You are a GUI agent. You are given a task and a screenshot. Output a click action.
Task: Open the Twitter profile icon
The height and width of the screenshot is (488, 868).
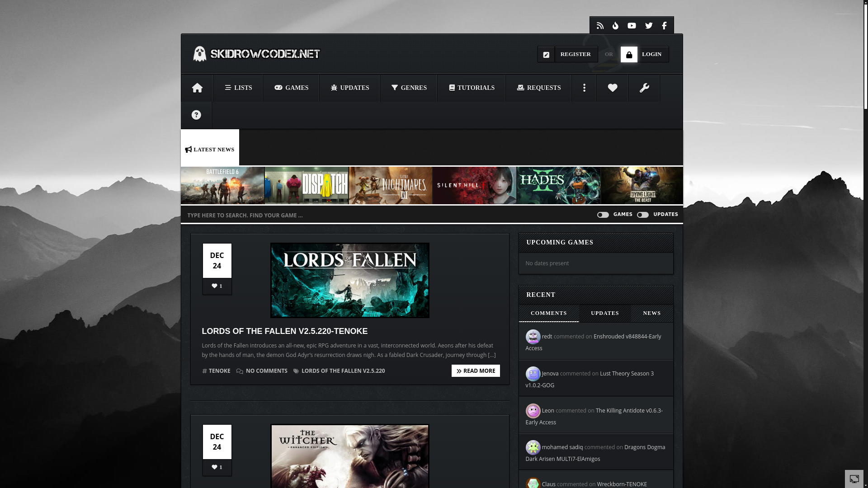point(649,26)
